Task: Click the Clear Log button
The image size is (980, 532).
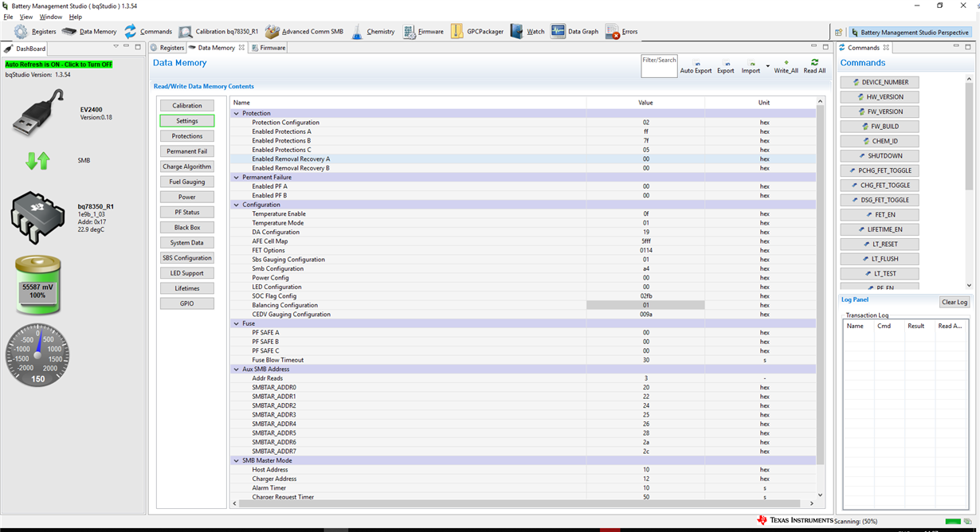Action: tap(955, 302)
